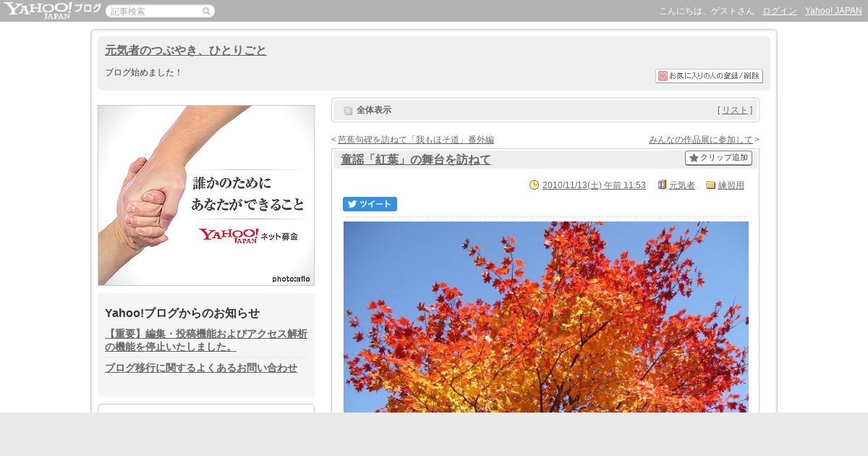This screenshot has height=456, width=868.
Task: Click the 全体表示 heading text
Action: click(x=374, y=110)
